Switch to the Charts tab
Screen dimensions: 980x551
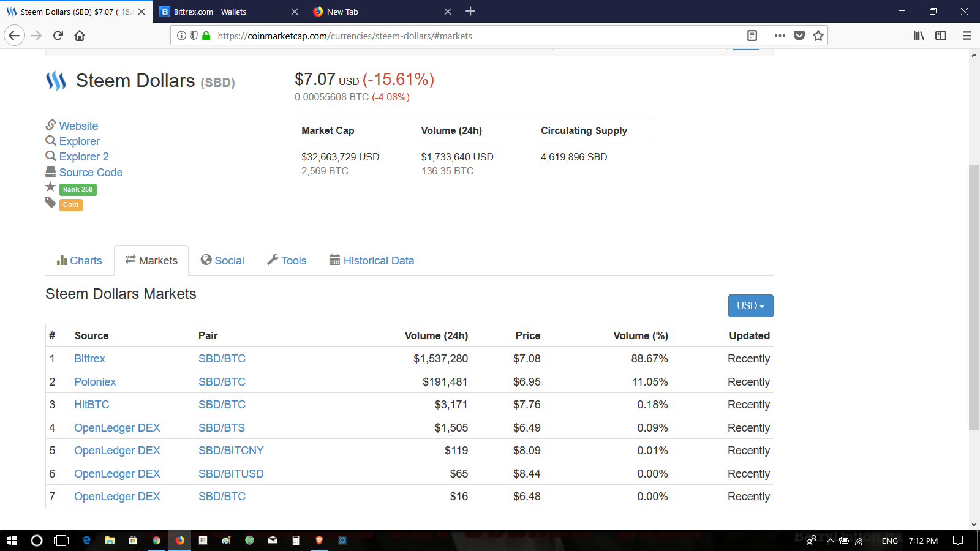click(x=79, y=260)
